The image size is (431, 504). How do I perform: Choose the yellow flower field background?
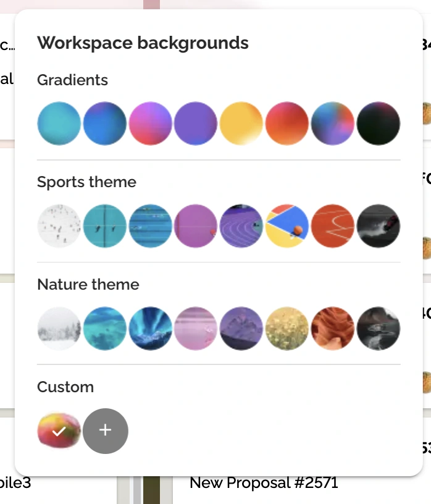click(287, 329)
